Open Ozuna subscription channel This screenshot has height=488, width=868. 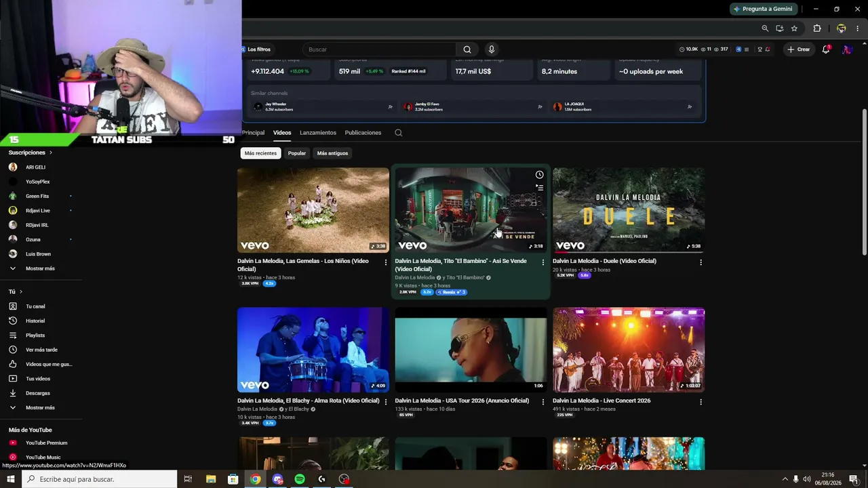(25, 239)
